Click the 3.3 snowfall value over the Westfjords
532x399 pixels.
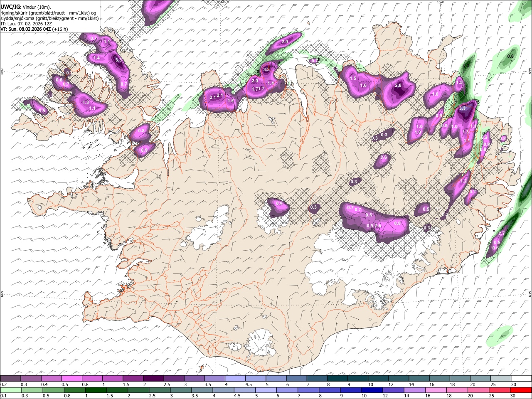click(x=118, y=60)
